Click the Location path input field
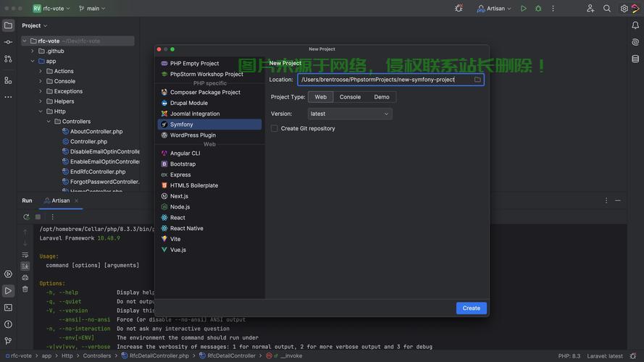This screenshot has width=644, height=362. [x=384, y=80]
